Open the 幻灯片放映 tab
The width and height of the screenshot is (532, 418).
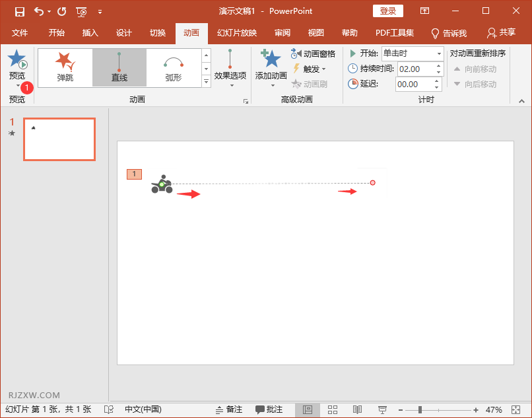click(237, 33)
